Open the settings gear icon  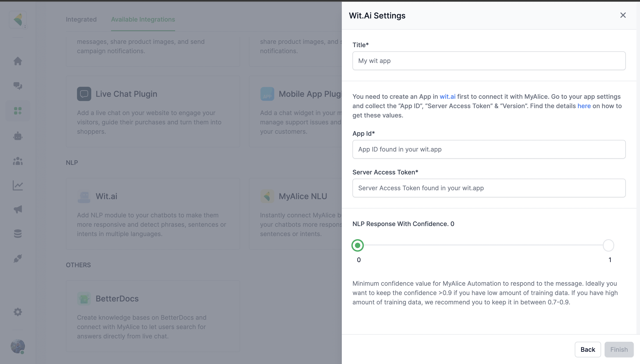pyautogui.click(x=18, y=312)
